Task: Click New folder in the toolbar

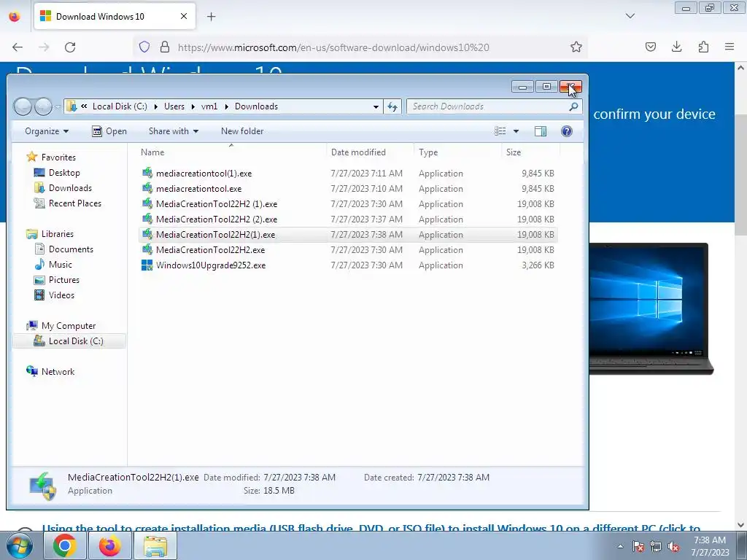Action: click(242, 131)
